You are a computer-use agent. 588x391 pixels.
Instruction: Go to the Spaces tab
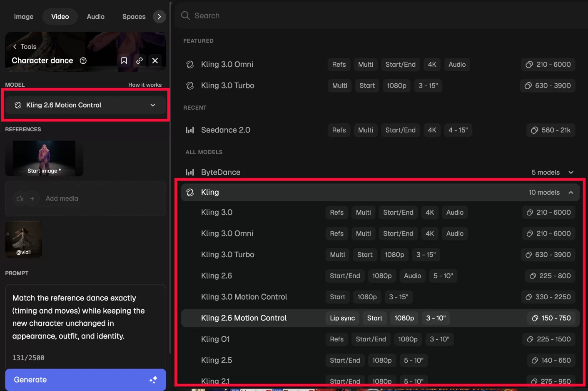(x=134, y=17)
